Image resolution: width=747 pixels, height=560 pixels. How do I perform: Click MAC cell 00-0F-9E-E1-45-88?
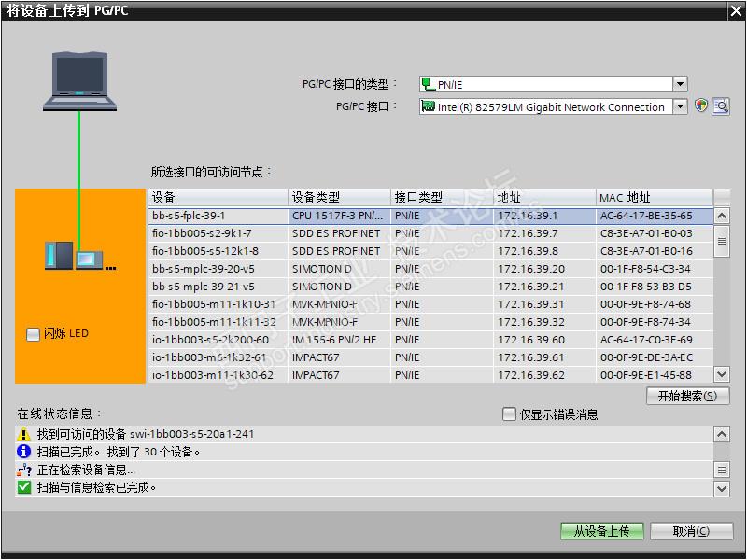point(655,375)
